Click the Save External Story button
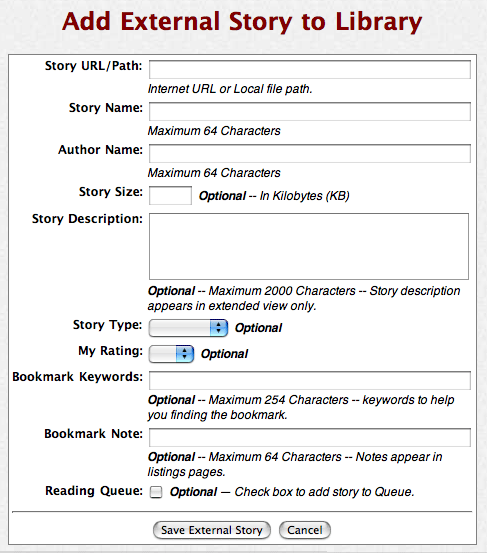This screenshot has width=487, height=553. click(x=212, y=530)
